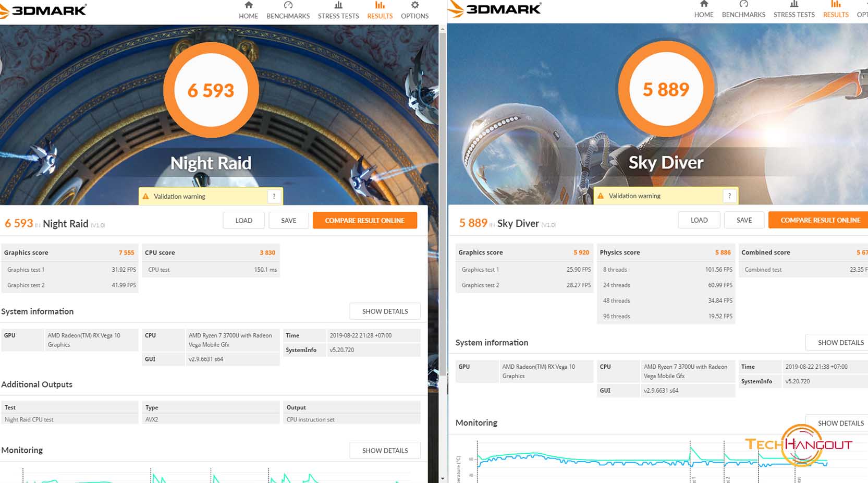Image resolution: width=868 pixels, height=483 pixels.
Task: Click the 3DMark logo in left window
Action: 43,10
